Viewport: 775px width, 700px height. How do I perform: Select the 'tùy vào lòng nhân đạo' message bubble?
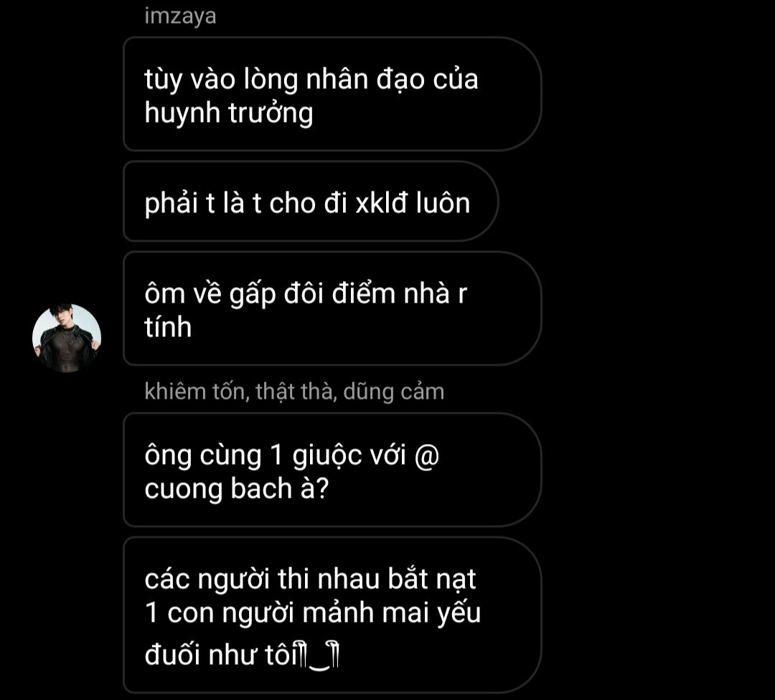332,94
